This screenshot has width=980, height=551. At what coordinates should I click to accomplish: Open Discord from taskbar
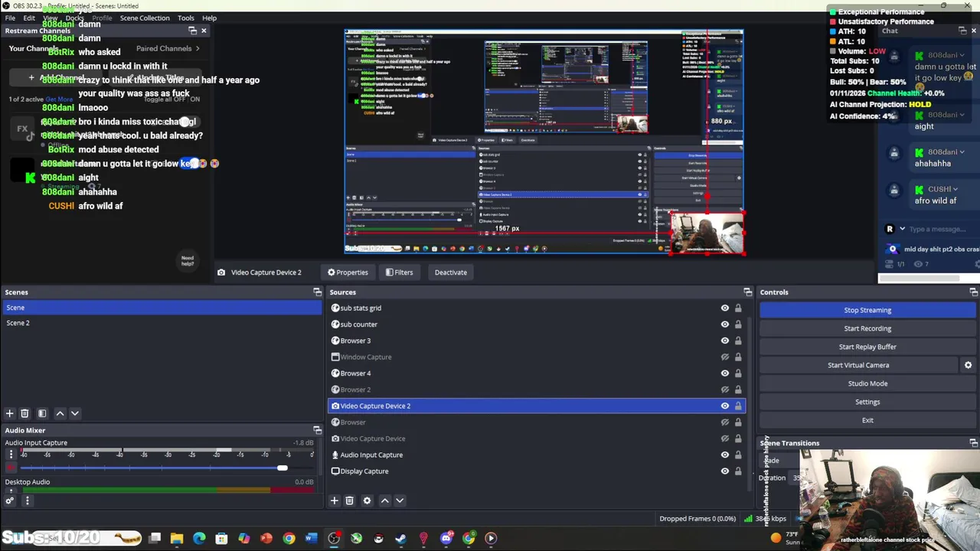click(x=446, y=538)
